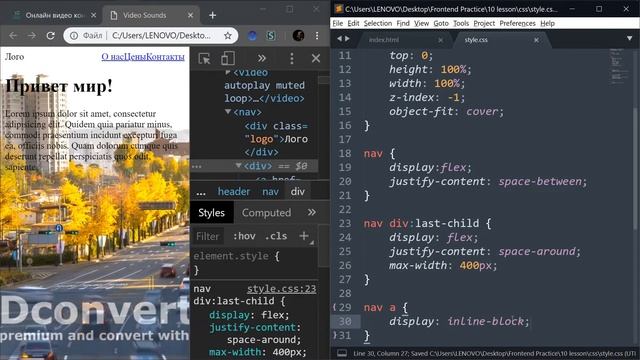
Task: Expand the video element node
Action: click(228, 72)
